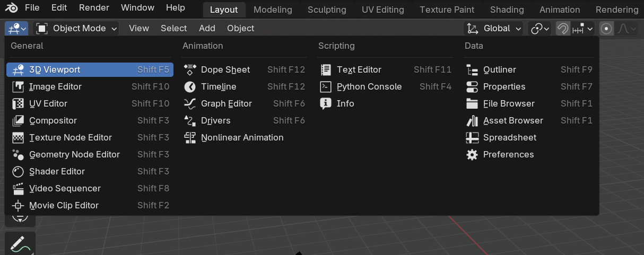The image size is (644, 255).
Task: Toggle proportional editing button
Action: point(606,28)
